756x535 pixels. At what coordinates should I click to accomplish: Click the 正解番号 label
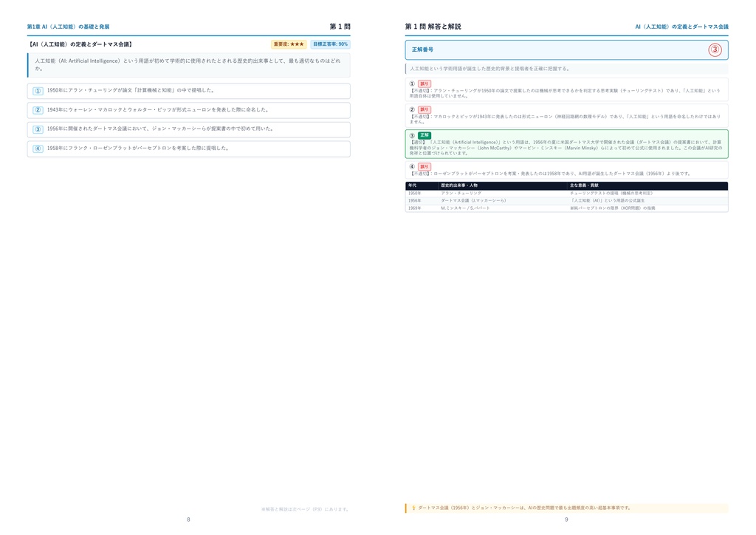click(422, 50)
